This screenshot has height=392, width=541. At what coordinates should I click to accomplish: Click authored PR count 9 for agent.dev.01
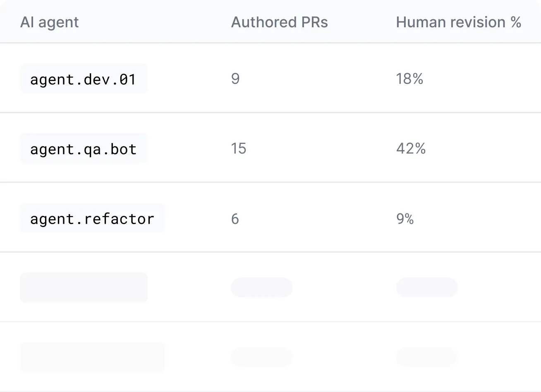coord(235,79)
